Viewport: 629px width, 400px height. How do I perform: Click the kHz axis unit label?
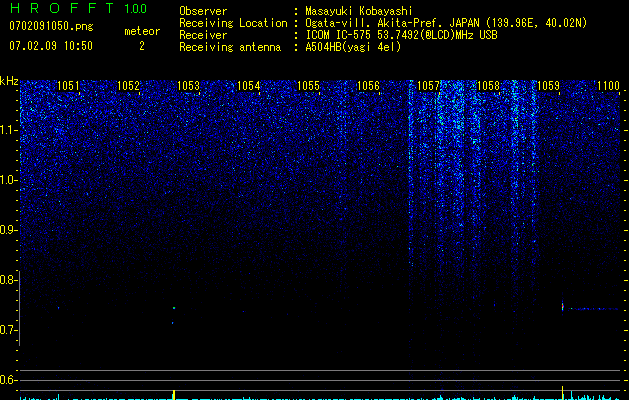pos(9,81)
